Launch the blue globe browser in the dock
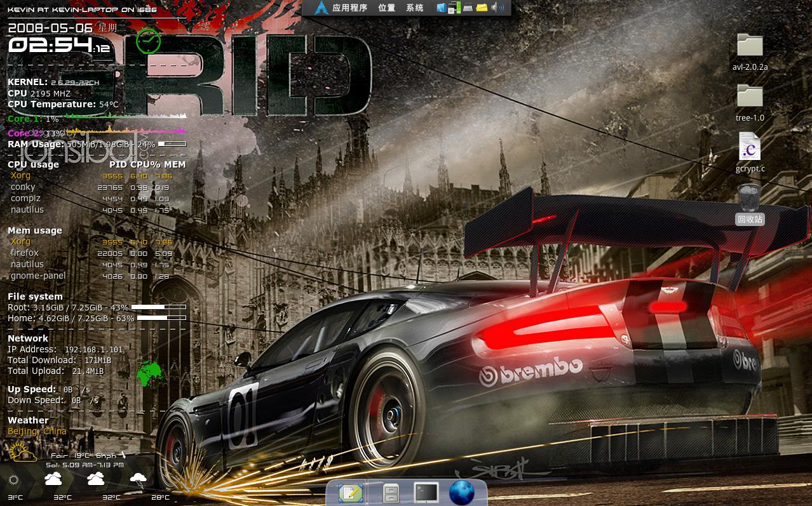812x506 pixels. point(462,493)
